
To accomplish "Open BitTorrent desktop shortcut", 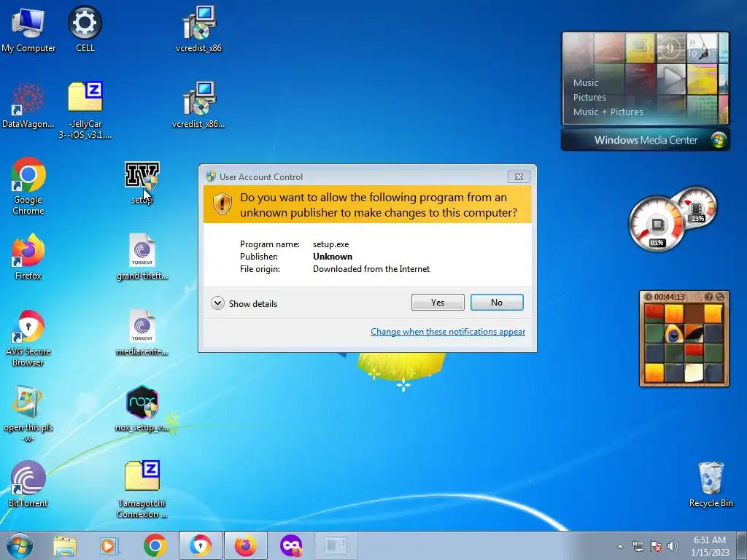I will (x=28, y=485).
